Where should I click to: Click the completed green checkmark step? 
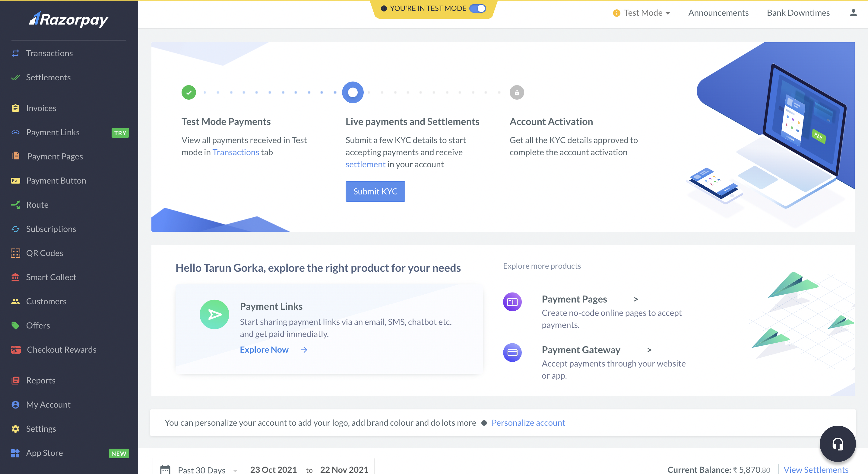pos(189,92)
